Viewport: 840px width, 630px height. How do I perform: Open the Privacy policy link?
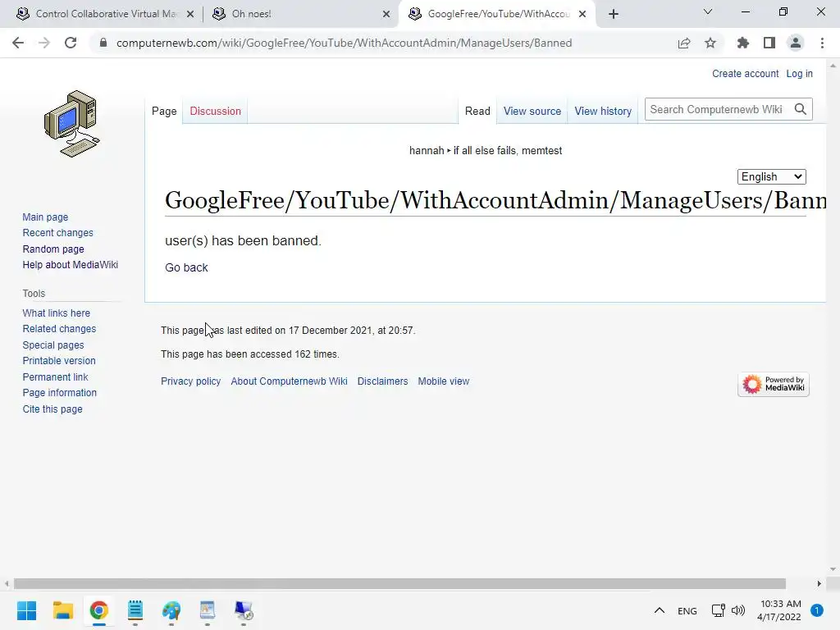(x=190, y=381)
